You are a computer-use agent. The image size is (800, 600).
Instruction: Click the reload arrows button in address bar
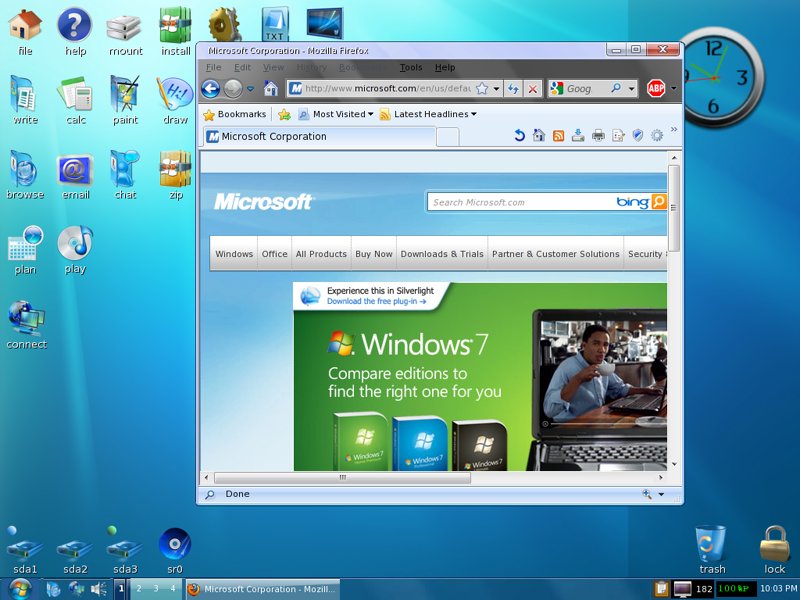(513, 89)
